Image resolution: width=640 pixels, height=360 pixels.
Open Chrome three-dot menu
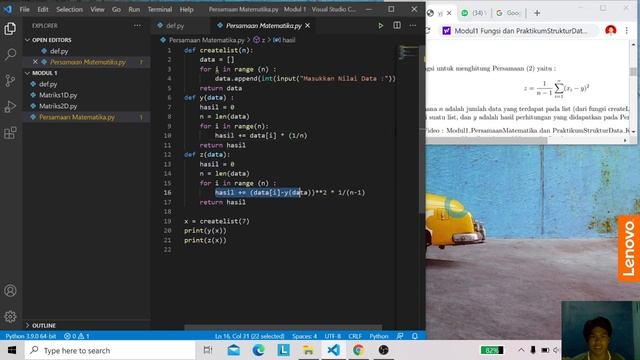point(627,31)
